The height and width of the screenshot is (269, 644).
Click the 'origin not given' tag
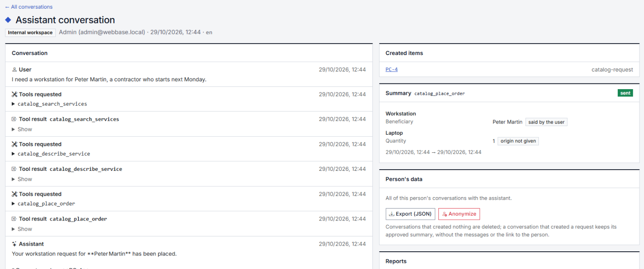[518, 141]
